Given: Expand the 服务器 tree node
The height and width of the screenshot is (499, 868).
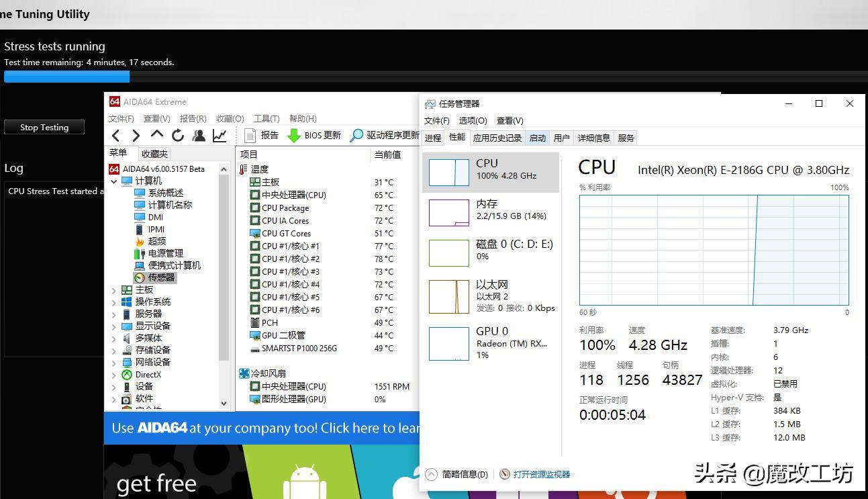Looking at the screenshot, I should tap(113, 314).
